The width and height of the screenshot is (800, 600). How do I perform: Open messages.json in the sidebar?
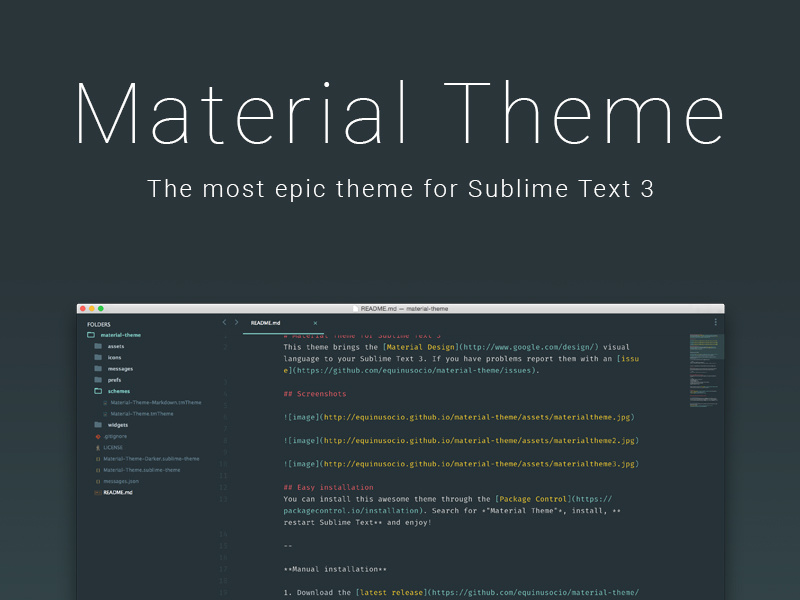point(117,481)
